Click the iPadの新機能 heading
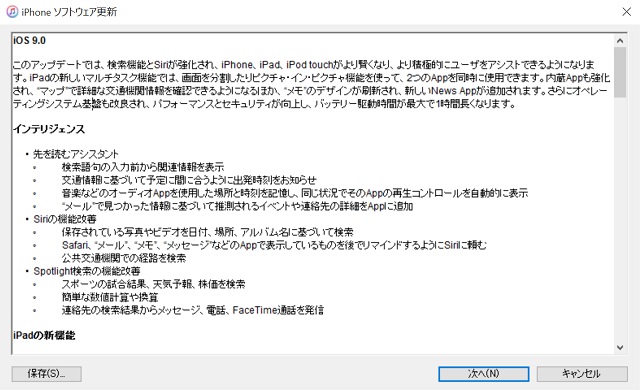640x390 pixels. point(44,335)
